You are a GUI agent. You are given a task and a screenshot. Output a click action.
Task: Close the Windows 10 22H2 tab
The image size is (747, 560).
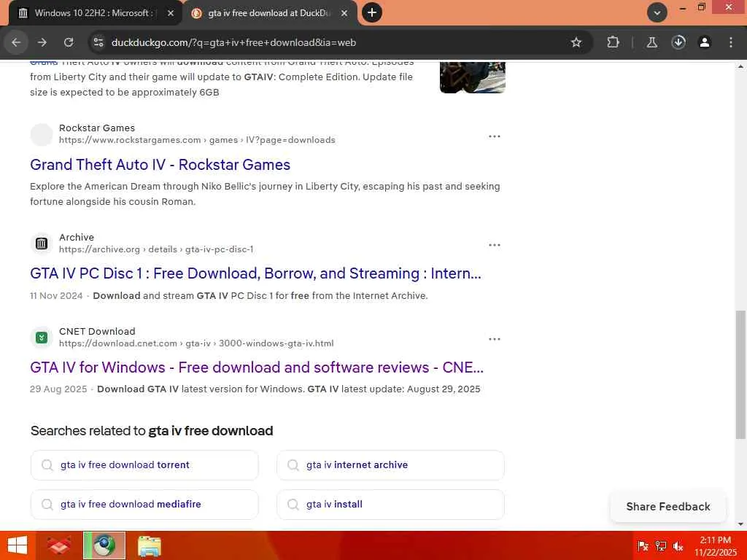(171, 13)
